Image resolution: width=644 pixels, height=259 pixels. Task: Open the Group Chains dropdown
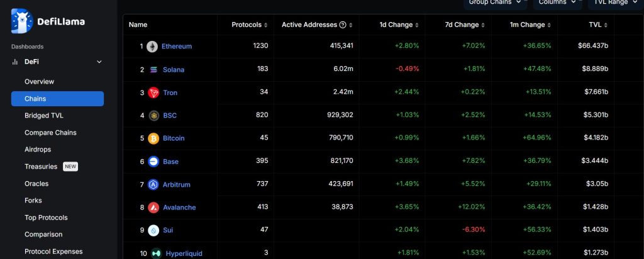(x=495, y=3)
